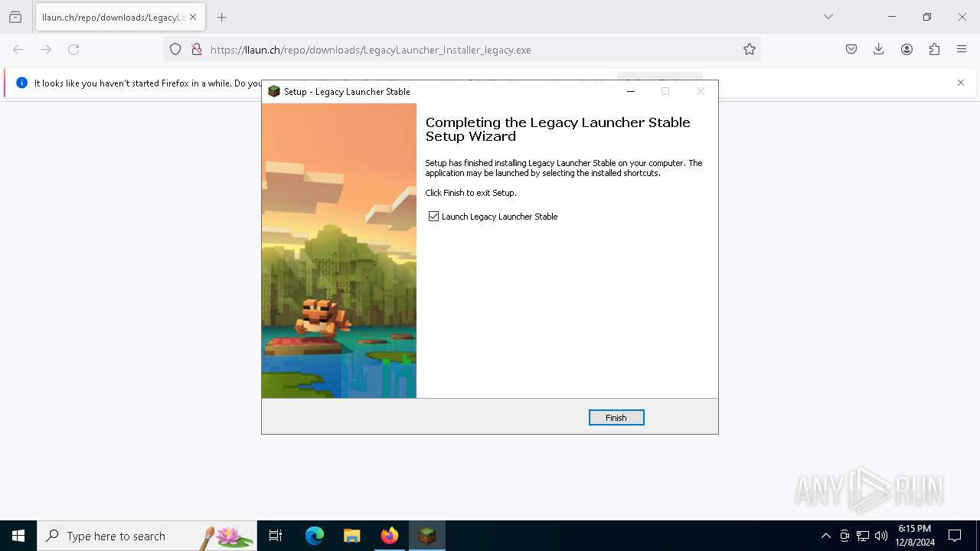Open File Explorer from taskbar
The image size is (980, 551).
pyautogui.click(x=352, y=536)
